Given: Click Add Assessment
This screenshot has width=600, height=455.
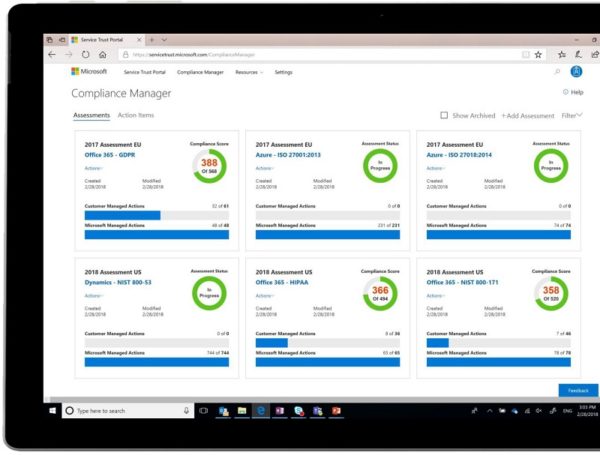Looking at the screenshot, I should [x=528, y=116].
